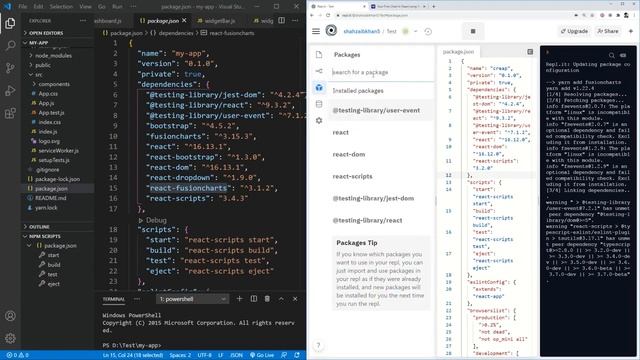This screenshot has width=640, height=360.
Task: Open Search view in VS Code activity bar
Action: (x=10, y=45)
